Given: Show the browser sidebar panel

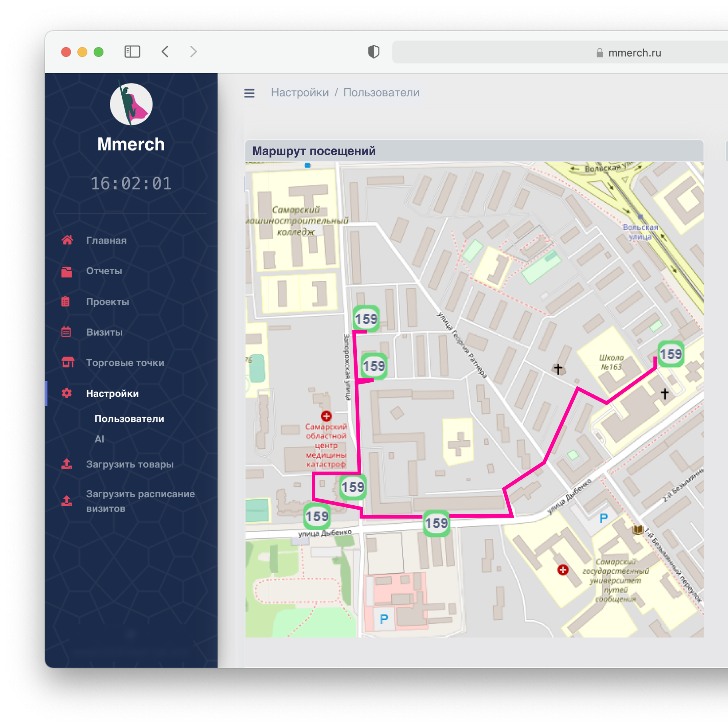Looking at the screenshot, I should point(132,52).
